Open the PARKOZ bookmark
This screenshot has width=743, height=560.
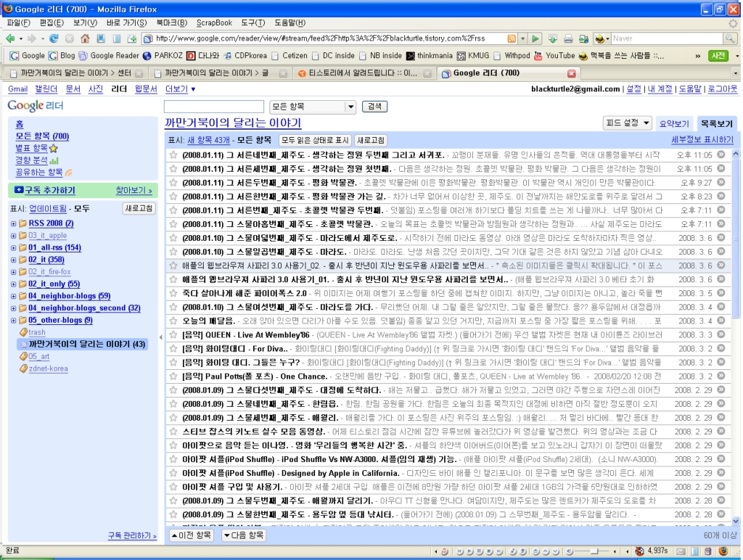click(x=163, y=55)
